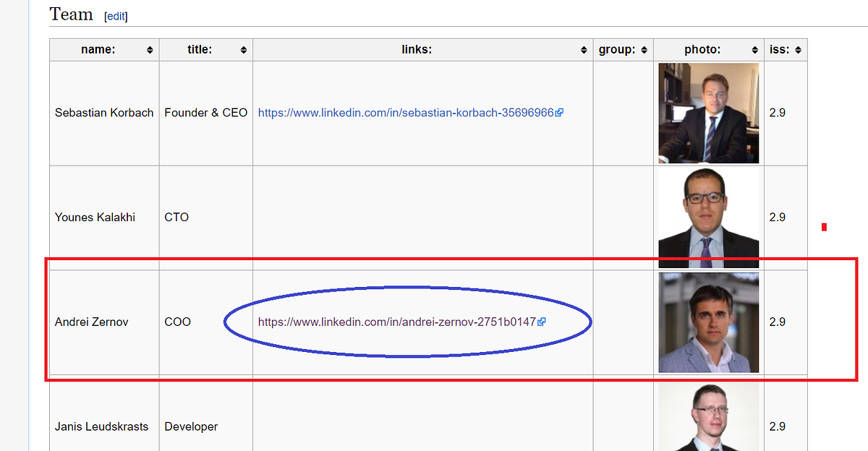Select iss value 2.9 in Younes Kalakhi row
The image size is (868, 451).
coord(778,217)
